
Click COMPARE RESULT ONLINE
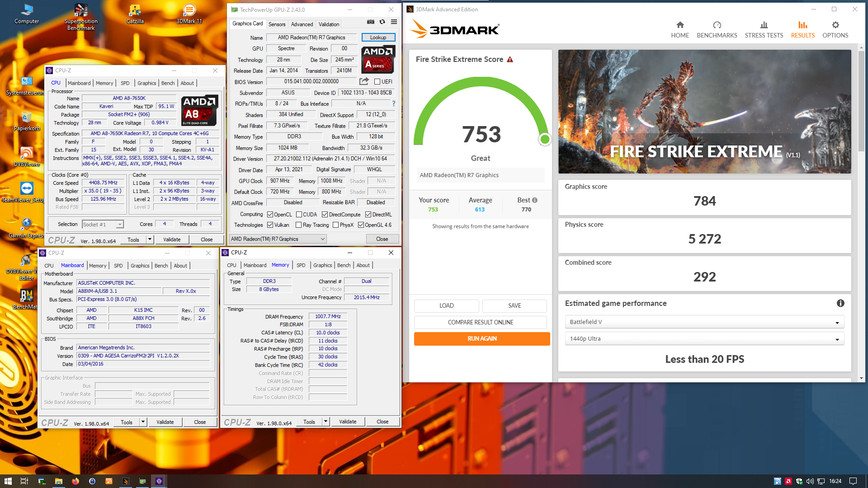(480, 322)
